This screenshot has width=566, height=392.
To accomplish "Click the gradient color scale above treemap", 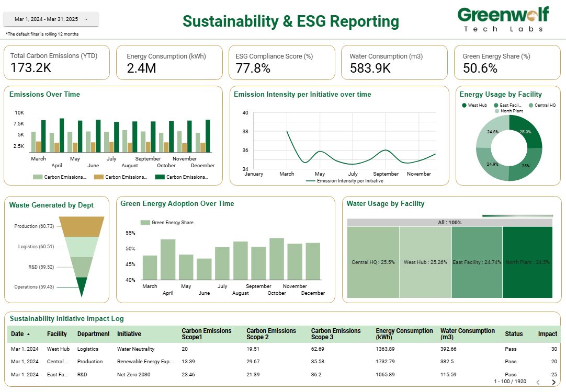I will 517,216.
